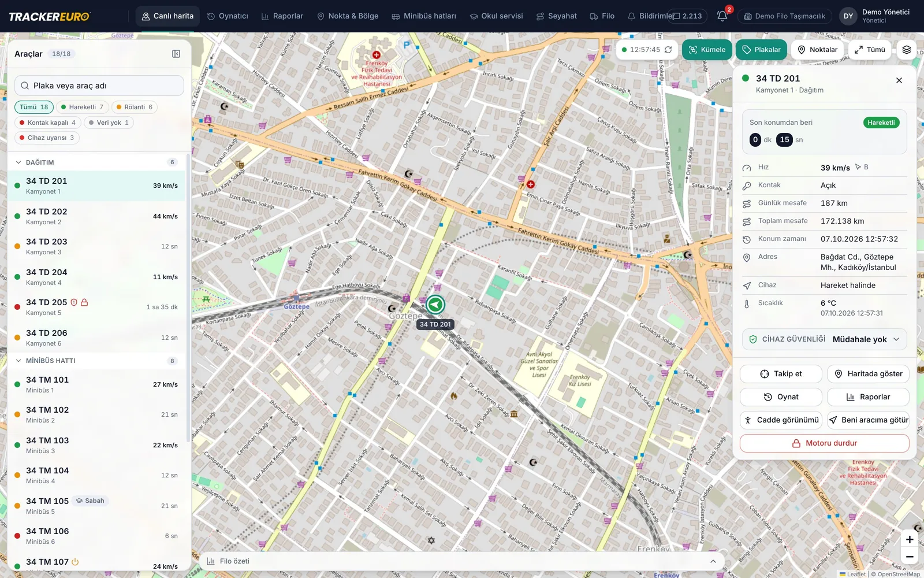Click the compass heading icon next to speed
Image resolution: width=924 pixels, height=578 pixels.
[858, 167]
